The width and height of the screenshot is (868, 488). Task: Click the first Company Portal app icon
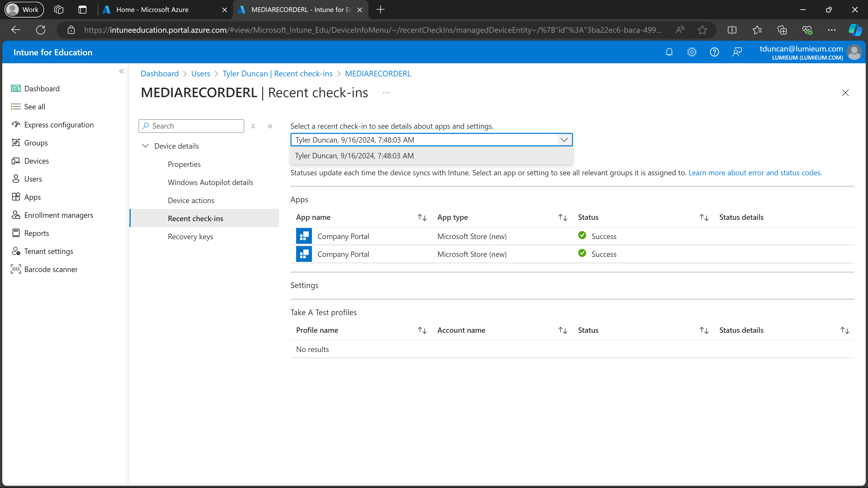[x=304, y=236]
